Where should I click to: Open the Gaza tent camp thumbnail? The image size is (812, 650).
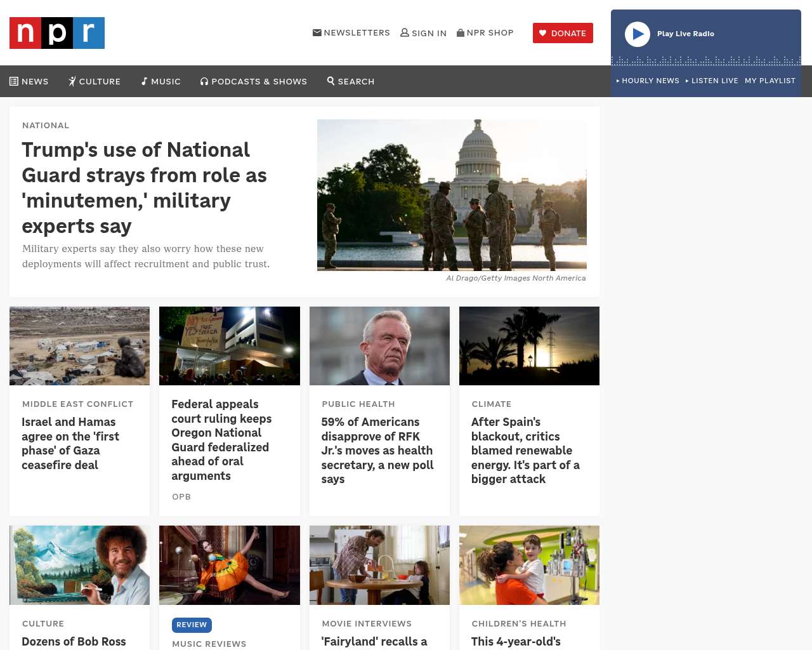pyautogui.click(x=79, y=346)
